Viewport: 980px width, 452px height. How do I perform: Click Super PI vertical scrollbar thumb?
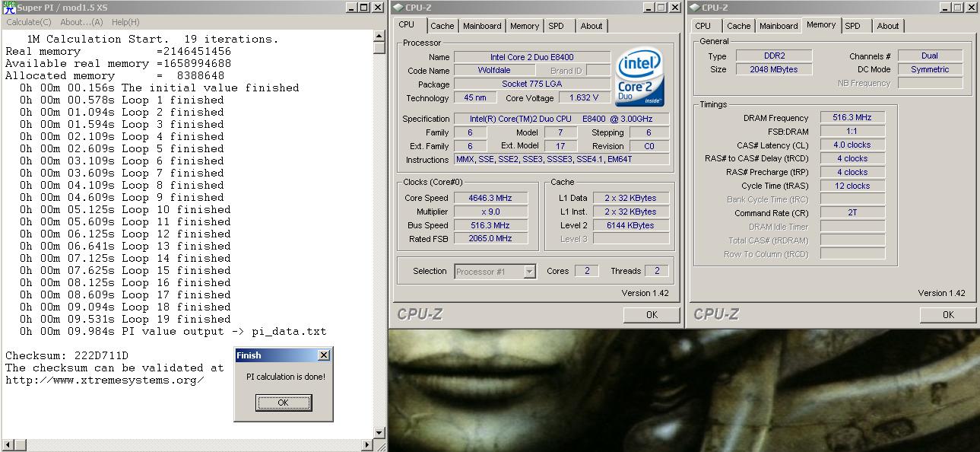(379, 47)
